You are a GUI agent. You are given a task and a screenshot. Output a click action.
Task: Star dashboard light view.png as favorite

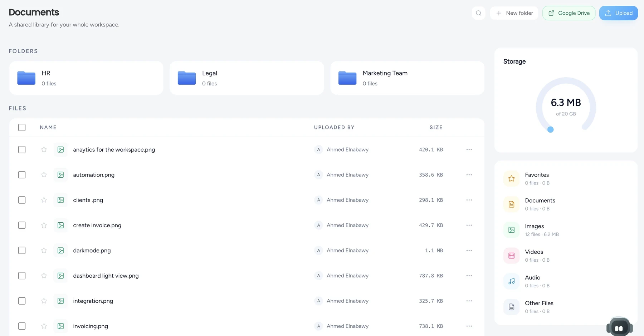[44, 276]
